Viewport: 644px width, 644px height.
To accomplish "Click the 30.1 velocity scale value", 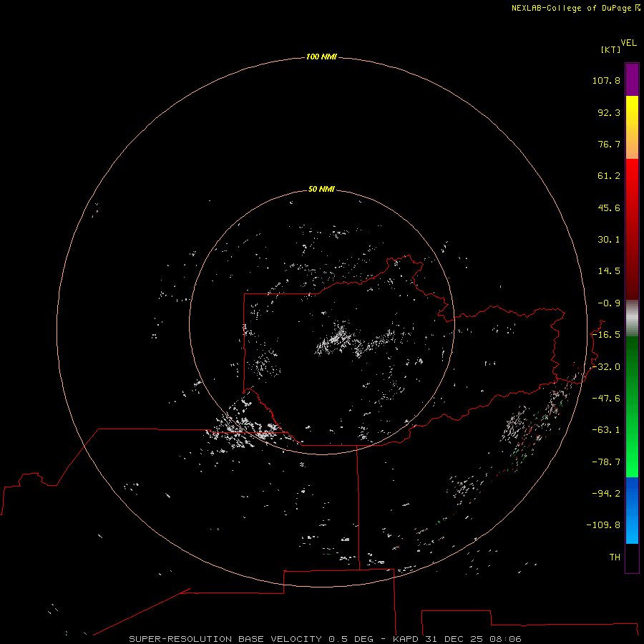I will coord(609,240).
